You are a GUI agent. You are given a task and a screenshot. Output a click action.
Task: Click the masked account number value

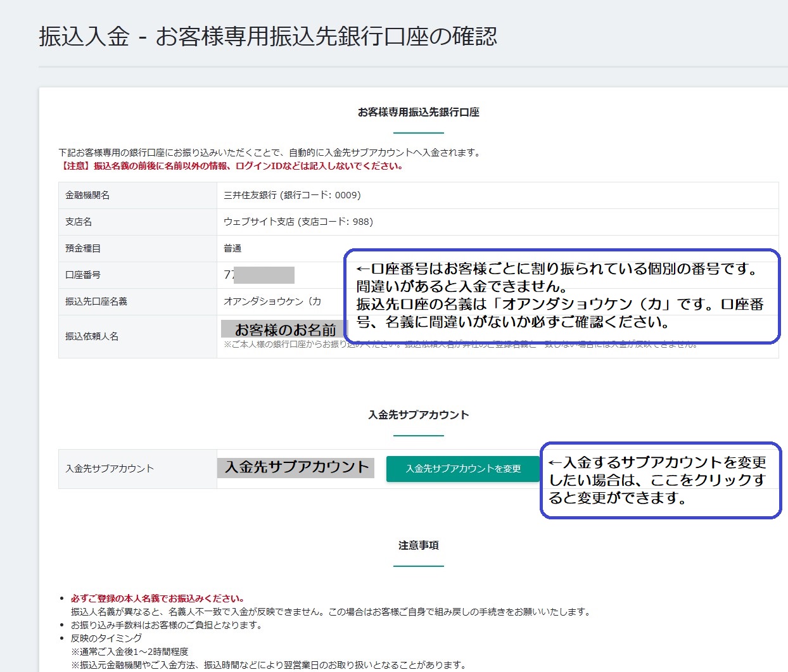[259, 275]
